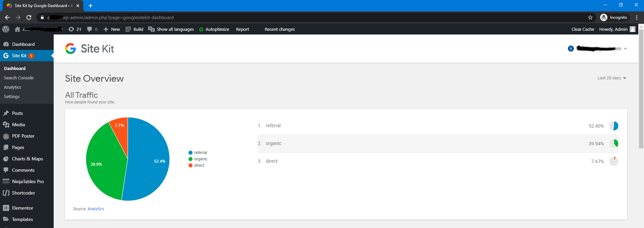Click the Google G logo in Site Kit header
Screen dimensions: 644x228
pyautogui.click(x=70, y=49)
